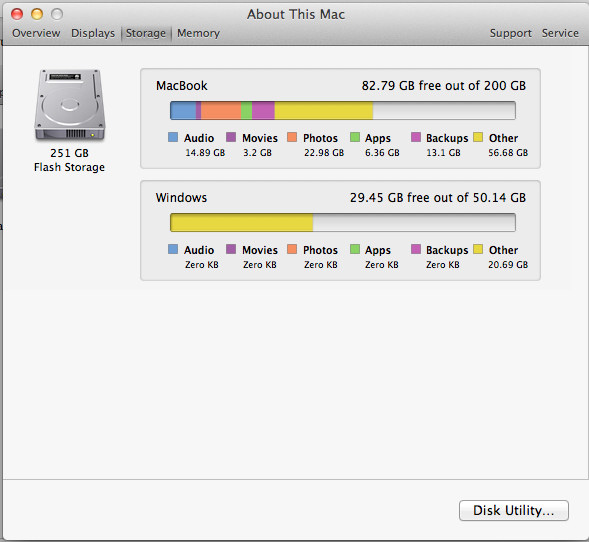The width and height of the screenshot is (589, 542).
Task: Click the Windows Photos orange swatch
Action: point(292,249)
